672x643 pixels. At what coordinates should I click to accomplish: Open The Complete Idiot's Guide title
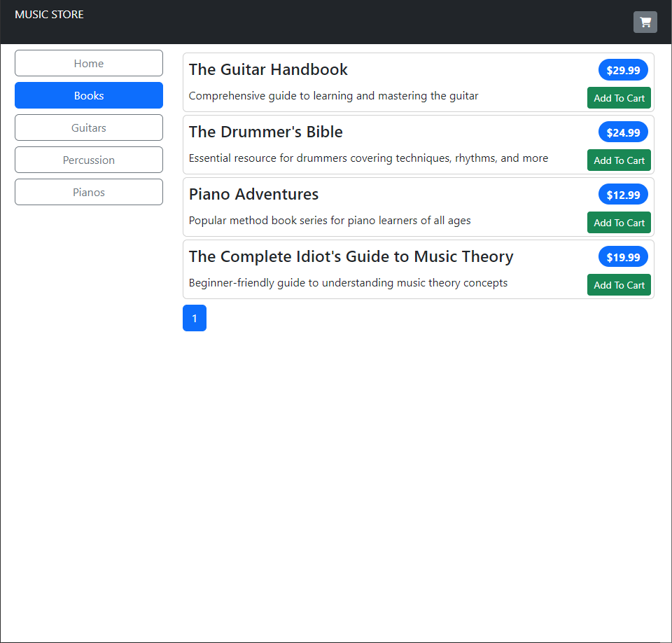[x=351, y=256]
